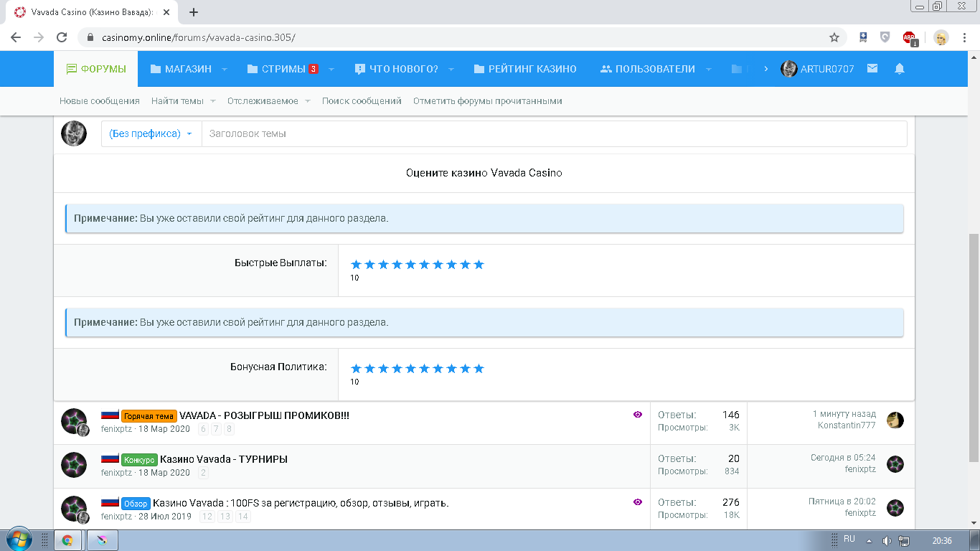Click last star of Быстрые Выплаты rating
This screenshot has height=551, width=980.
(x=479, y=264)
